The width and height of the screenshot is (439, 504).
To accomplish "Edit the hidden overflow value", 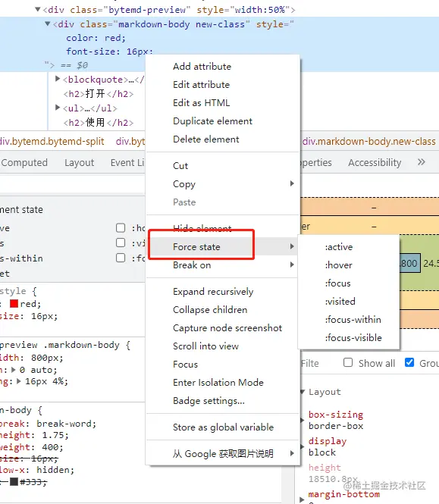I will click(53, 470).
